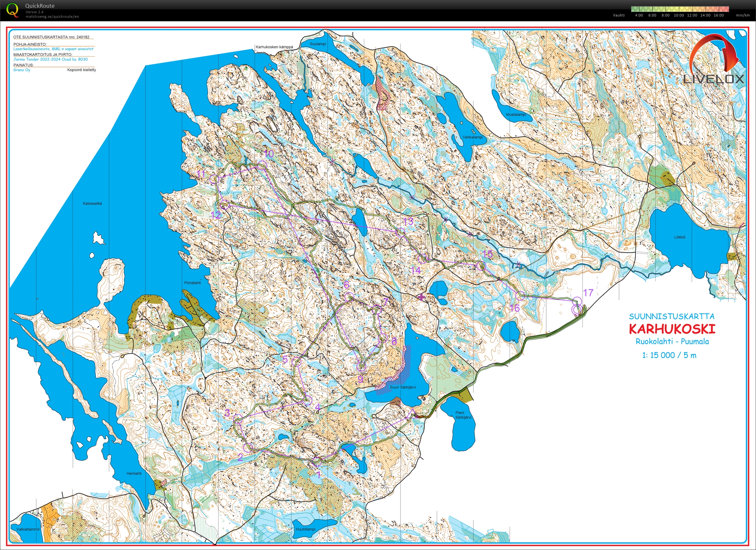Click the 10:00 pace scale label
The image size is (756, 550).
[679, 15]
